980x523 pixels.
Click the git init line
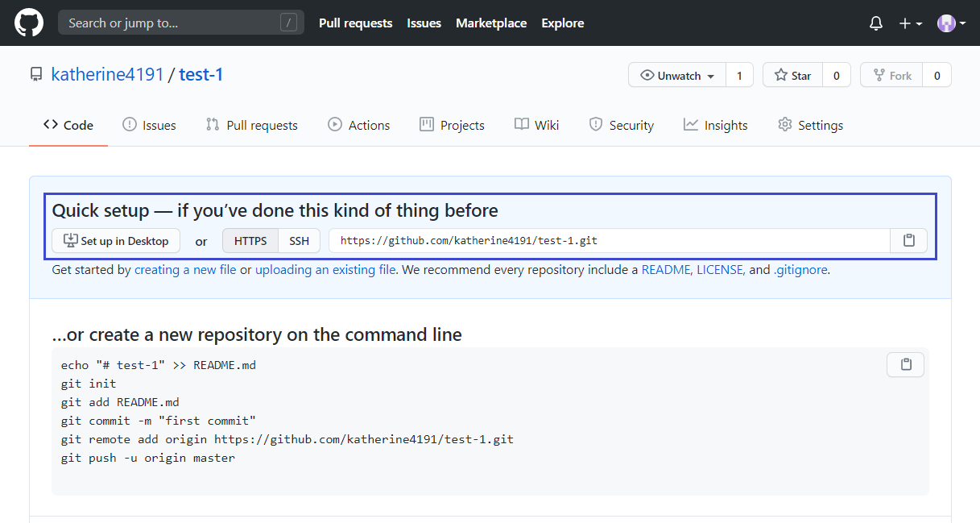click(89, 384)
